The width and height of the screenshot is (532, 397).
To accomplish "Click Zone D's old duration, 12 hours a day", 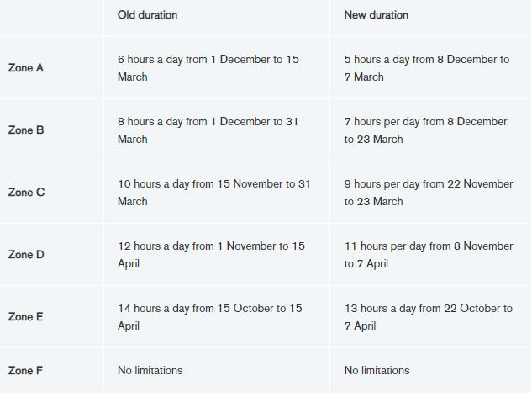I will point(211,255).
